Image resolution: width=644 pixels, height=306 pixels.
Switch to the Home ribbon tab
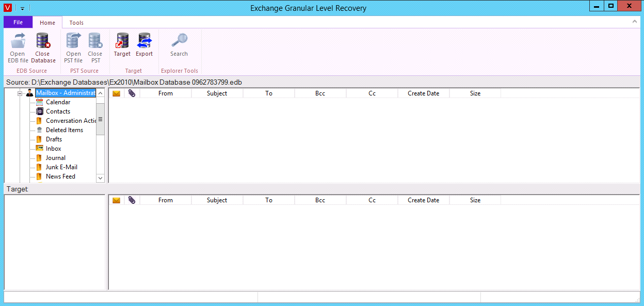coord(47,23)
